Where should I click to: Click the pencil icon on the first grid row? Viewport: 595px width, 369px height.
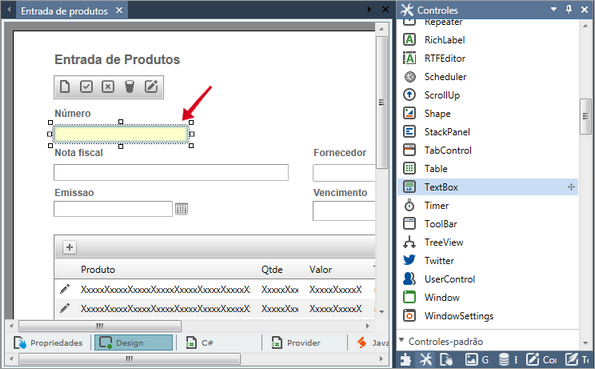(65, 289)
